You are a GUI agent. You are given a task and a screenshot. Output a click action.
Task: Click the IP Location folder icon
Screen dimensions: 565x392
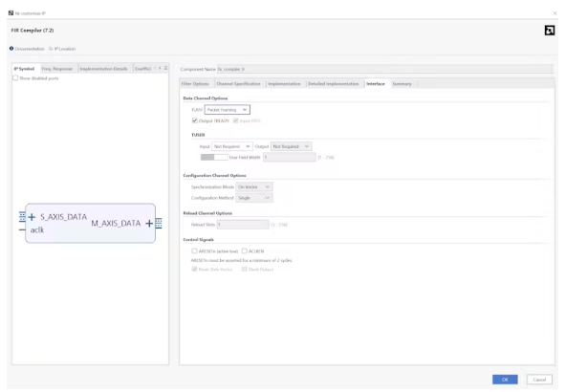coord(51,48)
